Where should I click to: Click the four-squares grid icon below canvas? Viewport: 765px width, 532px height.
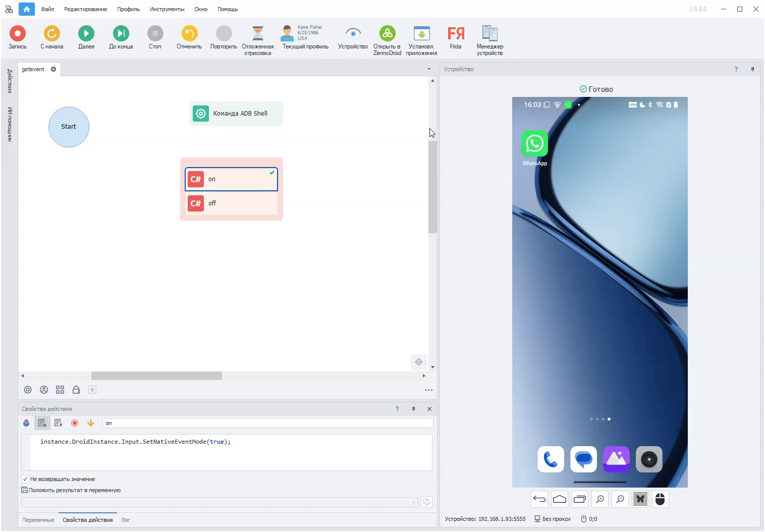coord(60,390)
